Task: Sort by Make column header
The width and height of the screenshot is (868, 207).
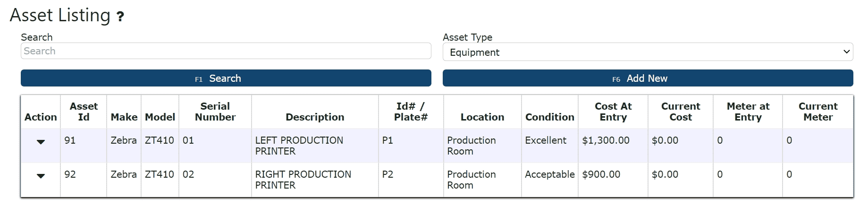Action: [x=124, y=117]
